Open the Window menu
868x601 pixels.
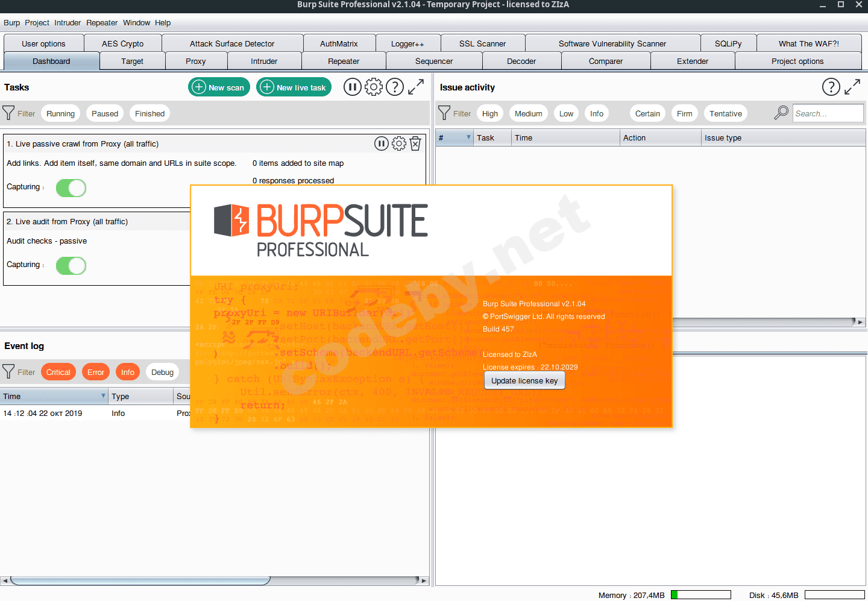136,22
